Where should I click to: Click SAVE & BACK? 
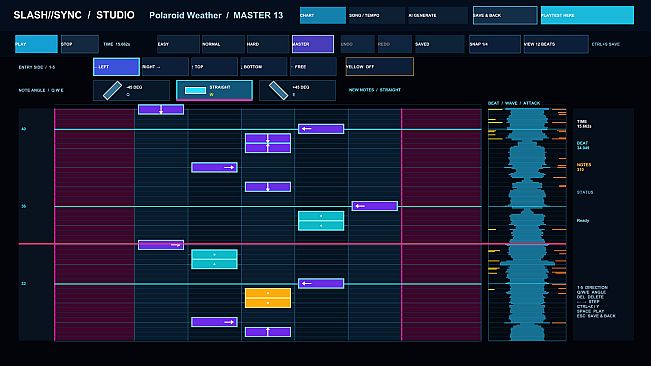click(x=505, y=15)
